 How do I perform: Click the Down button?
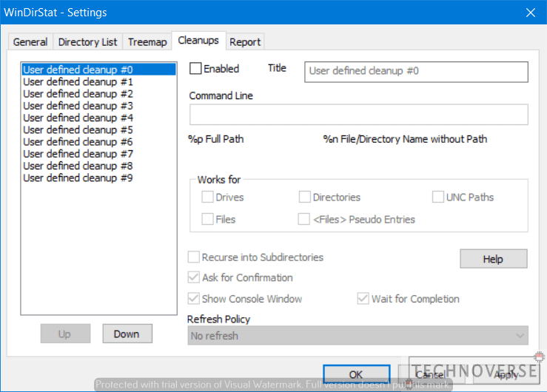pyautogui.click(x=127, y=334)
